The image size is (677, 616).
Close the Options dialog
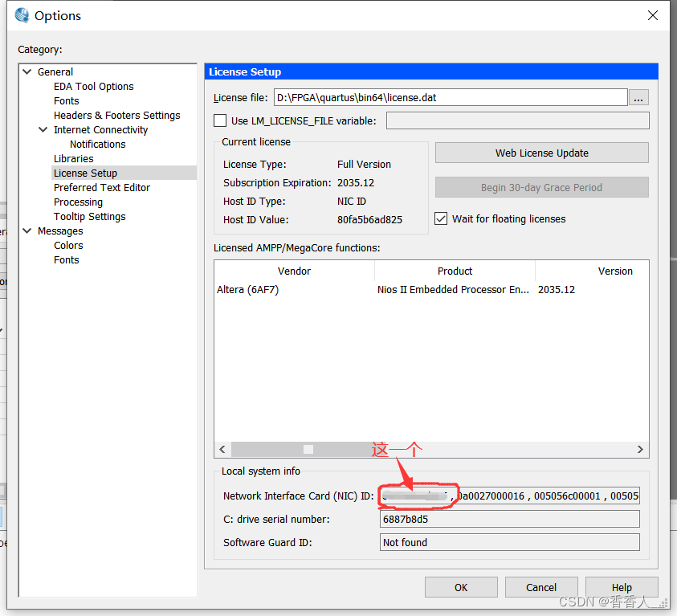click(652, 15)
